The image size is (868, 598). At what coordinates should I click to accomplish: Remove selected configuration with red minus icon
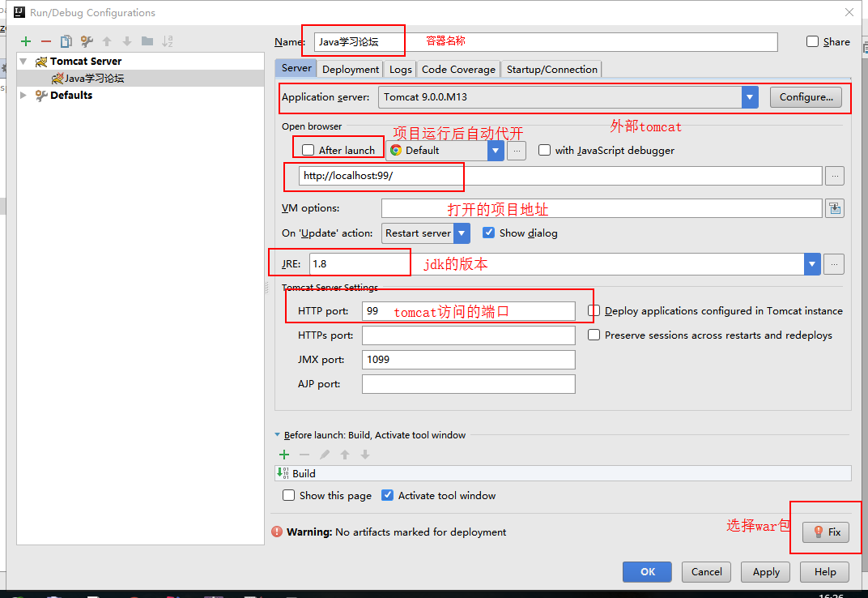(46, 41)
